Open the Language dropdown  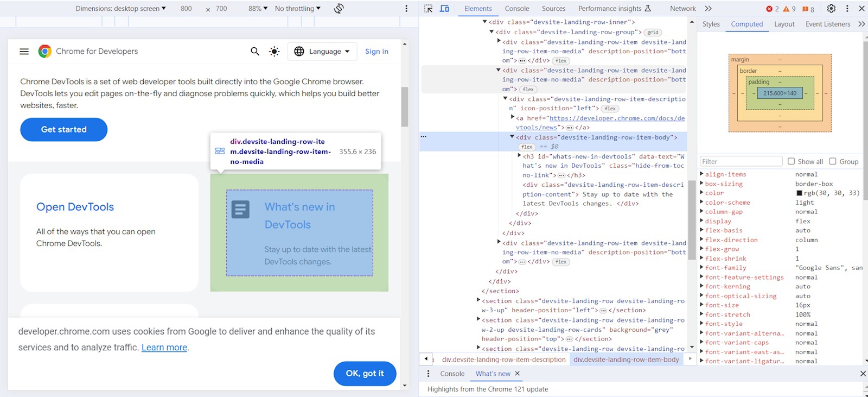pos(322,51)
